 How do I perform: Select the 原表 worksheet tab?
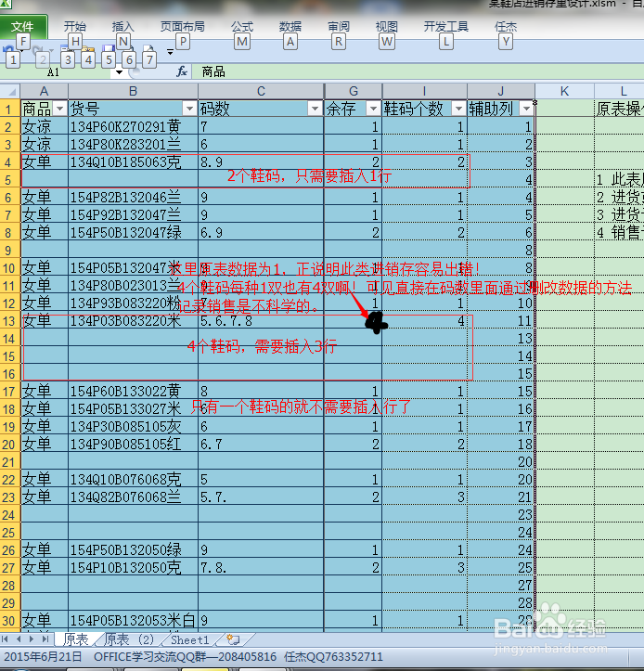75,639
